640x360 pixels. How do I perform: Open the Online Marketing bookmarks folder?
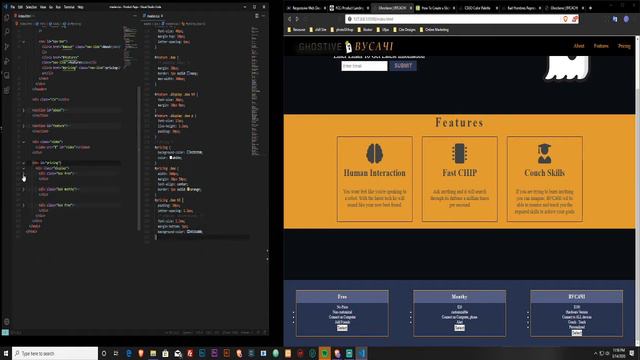coord(434,30)
